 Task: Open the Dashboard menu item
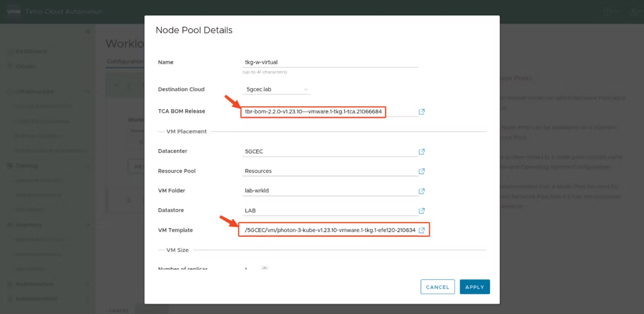(x=30, y=51)
